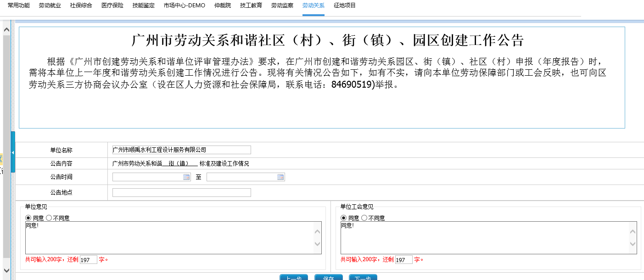This screenshot has width=644, height=280.
Task: Collapse the left sidebar with arrow handle
Action: tap(13, 152)
